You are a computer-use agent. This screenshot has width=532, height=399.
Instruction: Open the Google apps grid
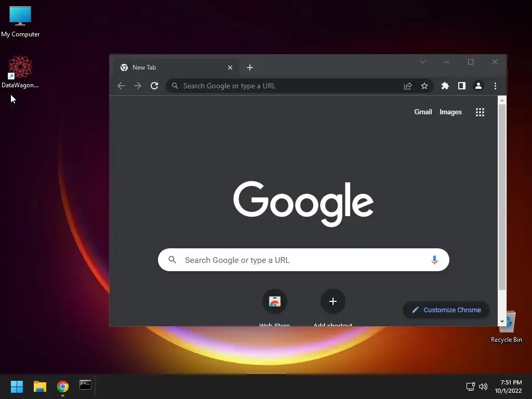tap(480, 112)
